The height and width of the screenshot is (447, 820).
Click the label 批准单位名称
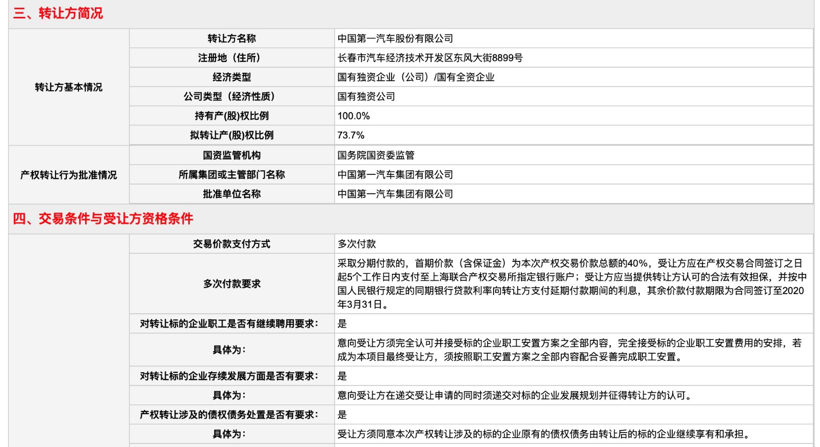(x=232, y=194)
